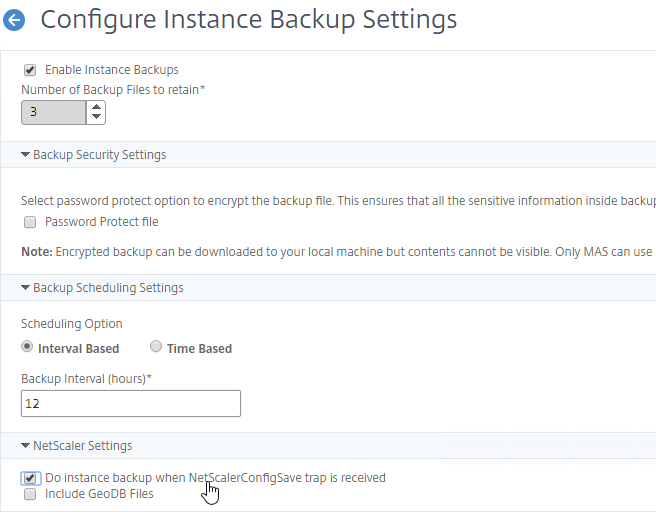Viewport: 656px width, 512px height.
Task: Click the blue back arrow icon
Action: (x=14, y=20)
